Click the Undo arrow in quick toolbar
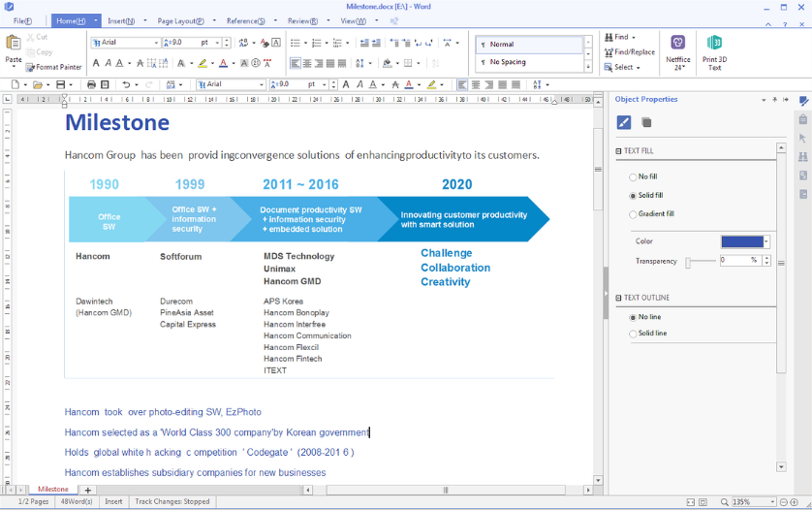The height and width of the screenshot is (510, 812). point(126,85)
